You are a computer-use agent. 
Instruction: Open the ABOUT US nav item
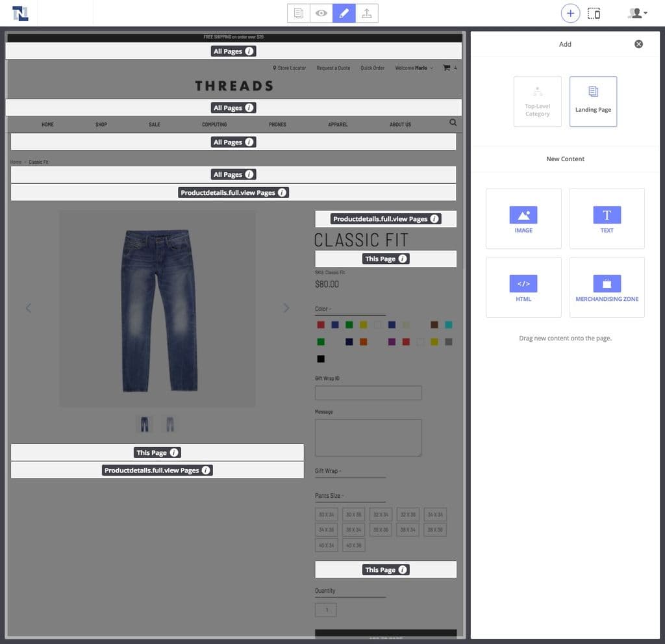click(x=400, y=124)
